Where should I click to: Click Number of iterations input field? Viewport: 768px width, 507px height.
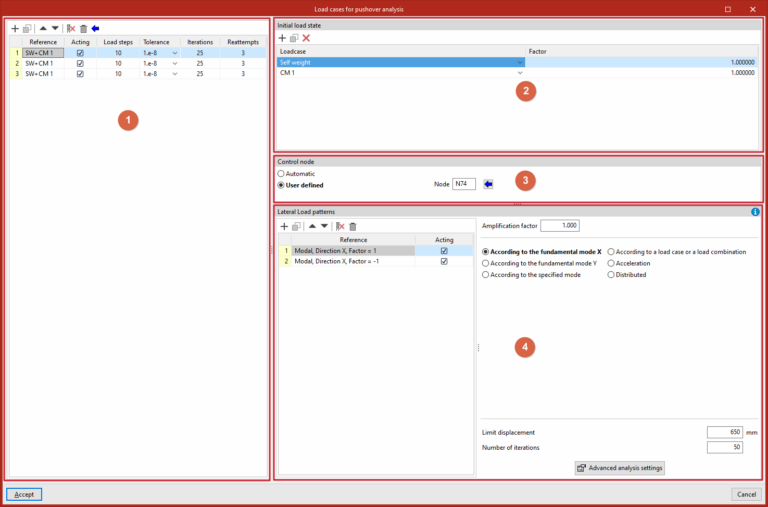coord(725,447)
